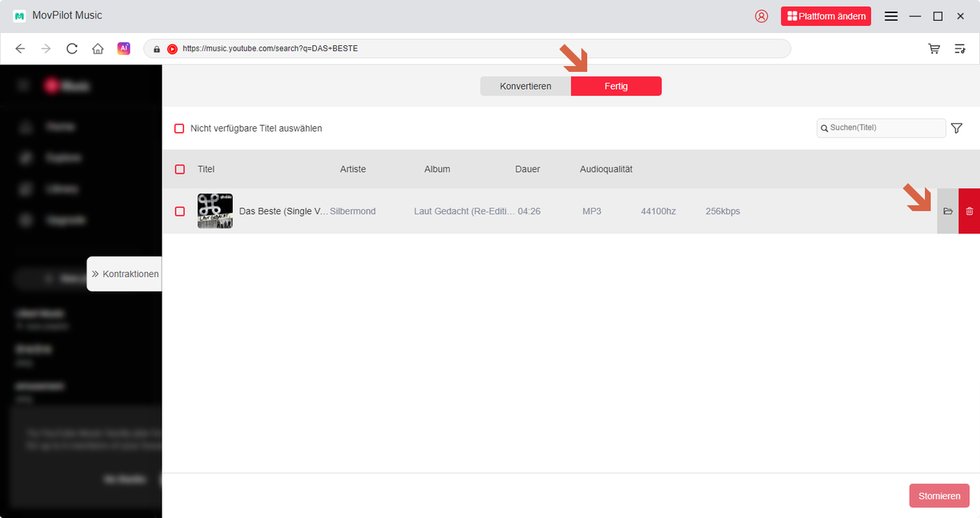This screenshot has height=518, width=980.
Task: Click the search magnifier icon in Suchen field
Action: click(825, 129)
